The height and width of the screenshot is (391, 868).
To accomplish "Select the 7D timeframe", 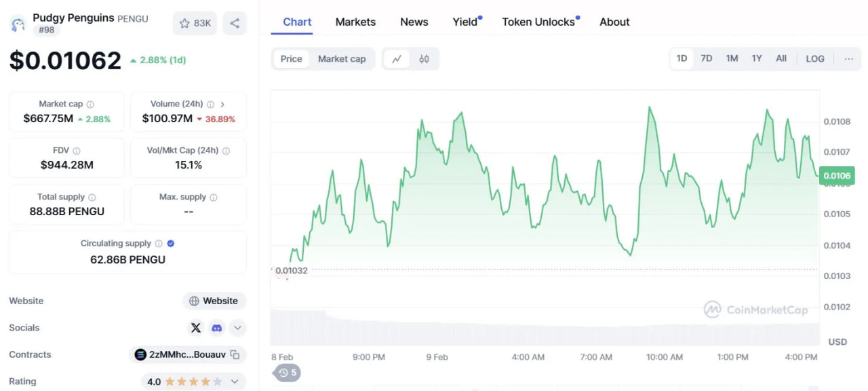I will 706,58.
